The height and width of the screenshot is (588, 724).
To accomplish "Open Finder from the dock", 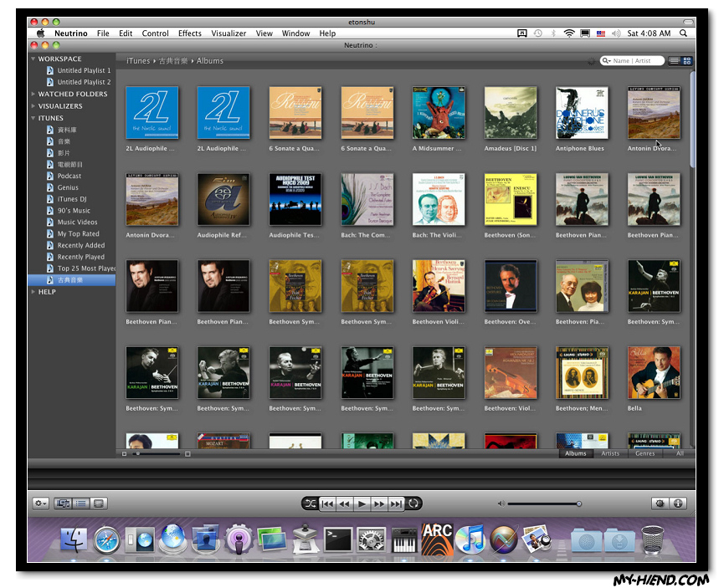I will [x=74, y=539].
